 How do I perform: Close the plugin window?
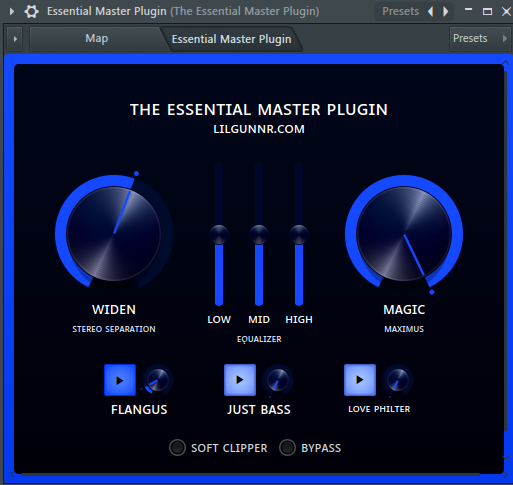point(506,11)
